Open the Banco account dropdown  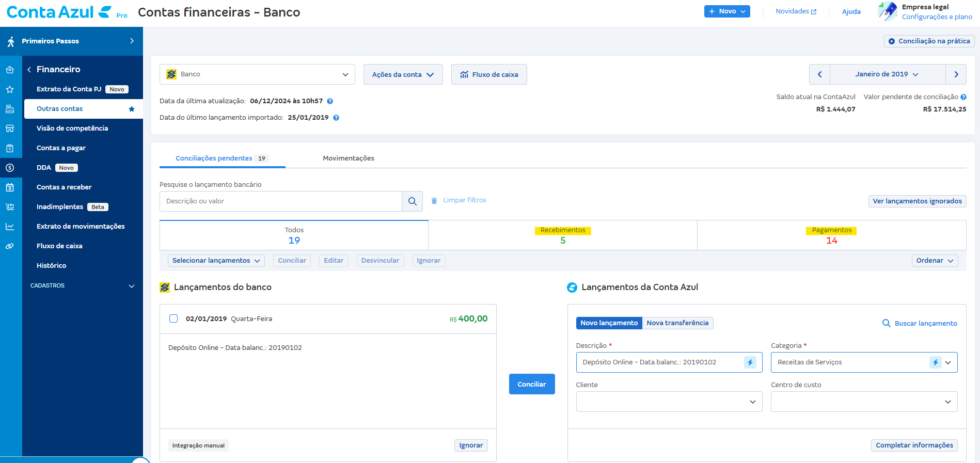coord(257,74)
